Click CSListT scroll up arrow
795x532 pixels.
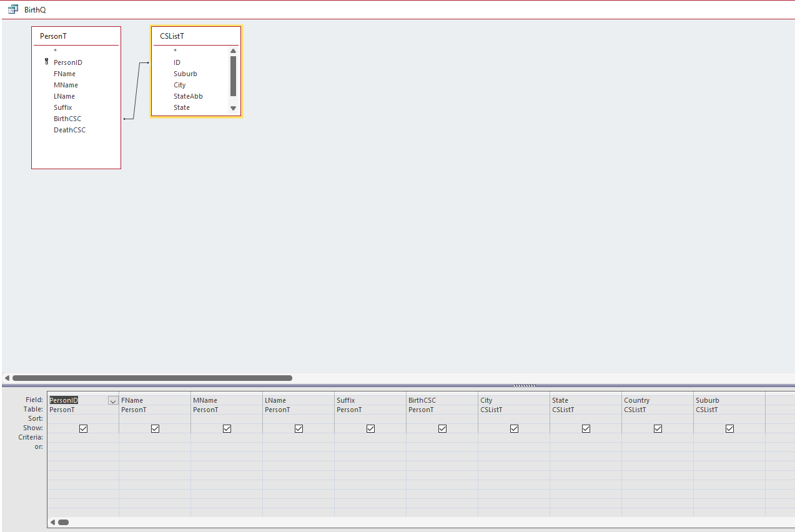(x=233, y=51)
